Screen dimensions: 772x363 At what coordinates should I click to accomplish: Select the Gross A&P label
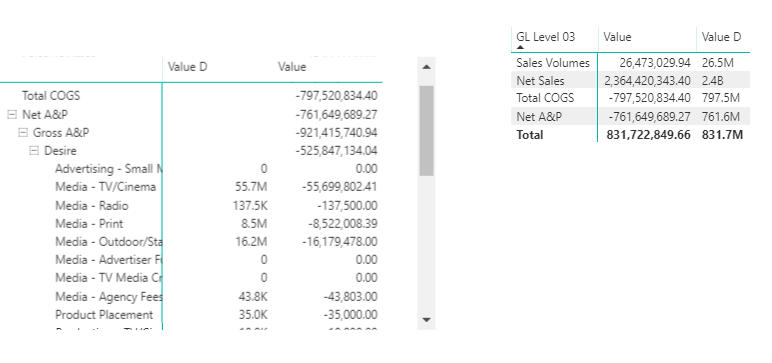tap(61, 133)
